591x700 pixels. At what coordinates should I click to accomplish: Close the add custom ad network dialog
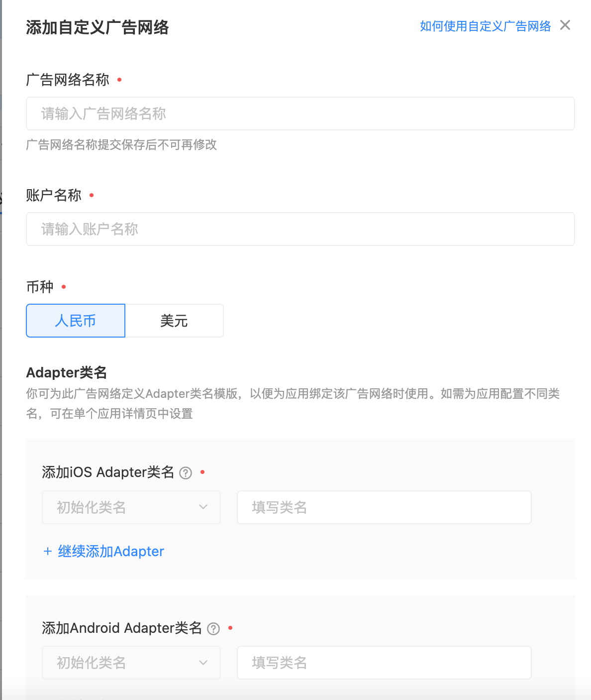(565, 25)
